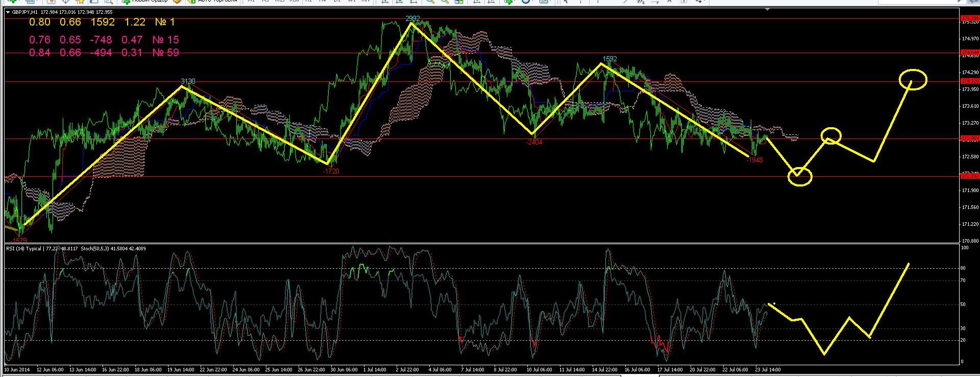Select the cursor arrow tool
Screen dimensions: 980x377
(566, 2)
